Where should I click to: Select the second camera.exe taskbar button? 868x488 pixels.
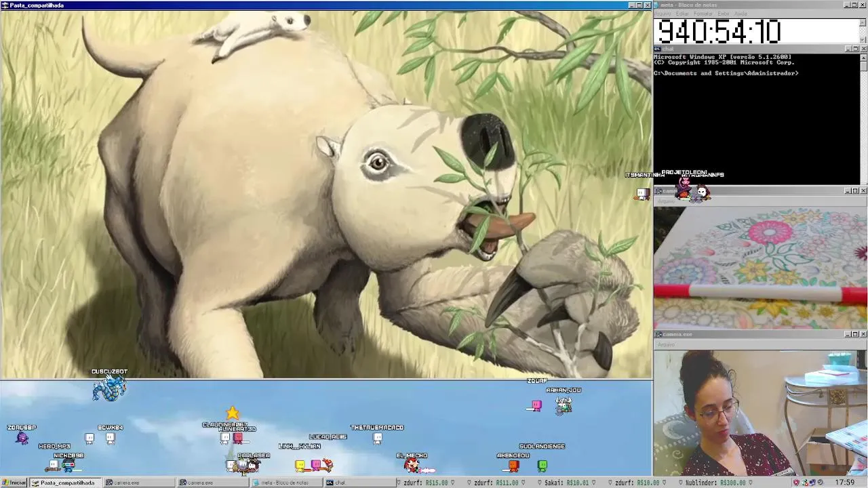click(212, 483)
